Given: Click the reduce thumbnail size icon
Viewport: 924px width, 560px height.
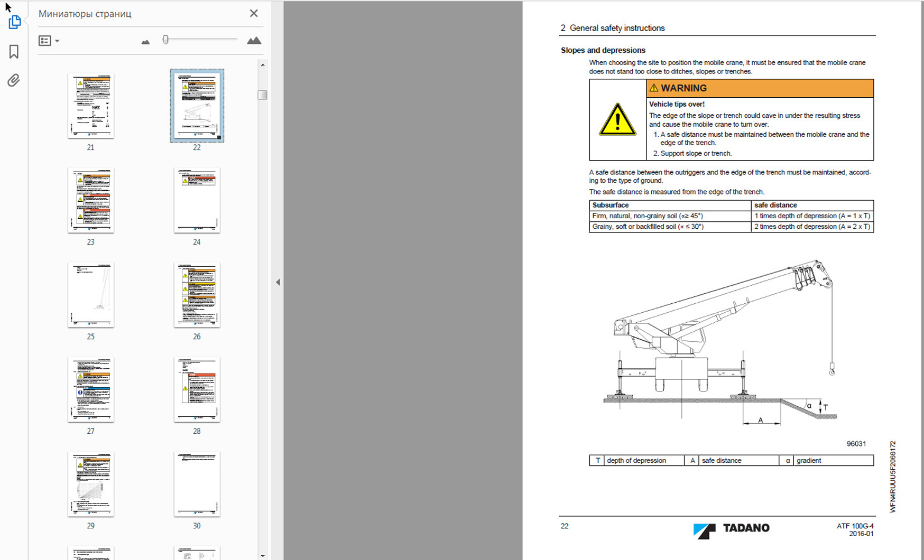Looking at the screenshot, I should click(x=145, y=42).
